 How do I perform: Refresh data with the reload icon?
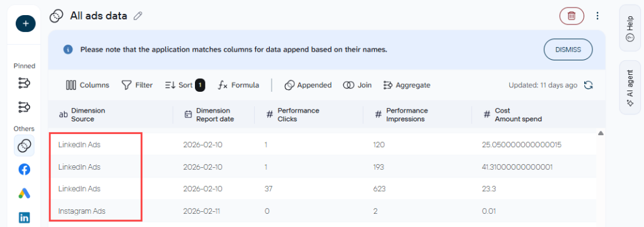pos(588,85)
